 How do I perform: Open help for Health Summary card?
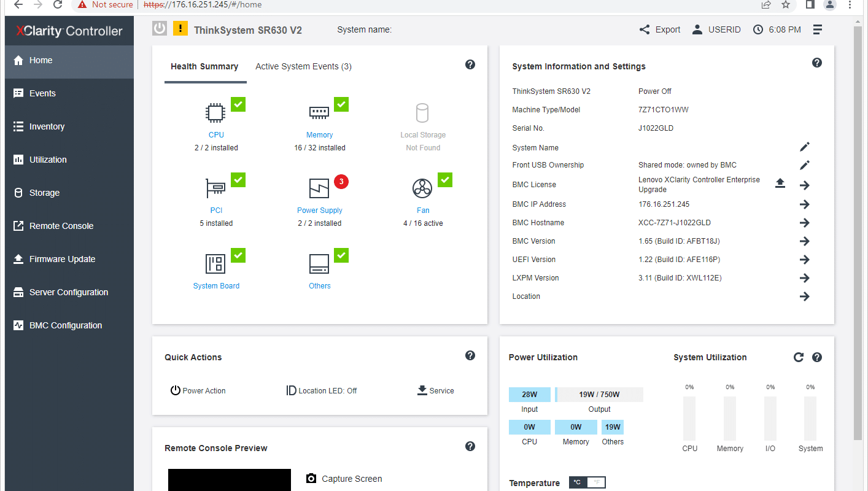pyautogui.click(x=470, y=64)
